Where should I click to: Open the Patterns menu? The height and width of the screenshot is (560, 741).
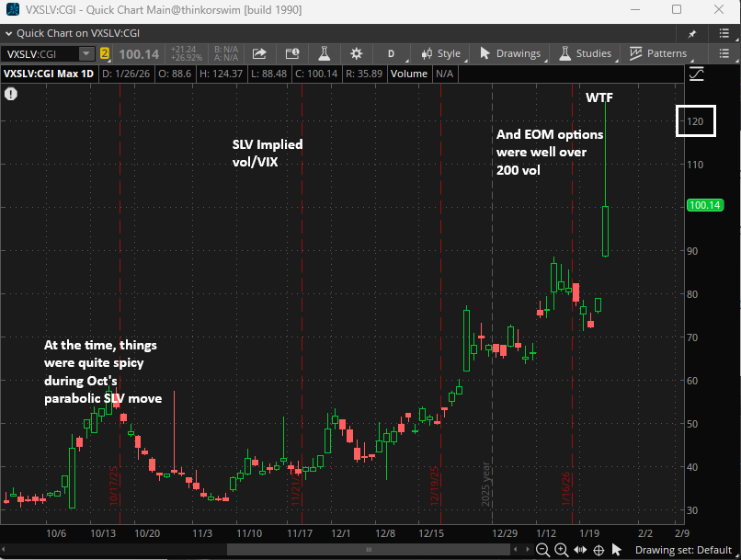658,53
